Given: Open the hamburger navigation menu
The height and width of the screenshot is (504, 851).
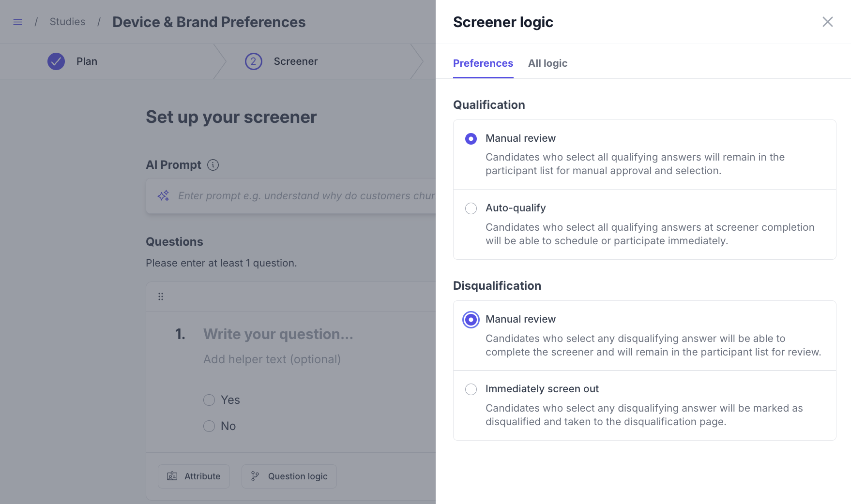Looking at the screenshot, I should 18,22.
